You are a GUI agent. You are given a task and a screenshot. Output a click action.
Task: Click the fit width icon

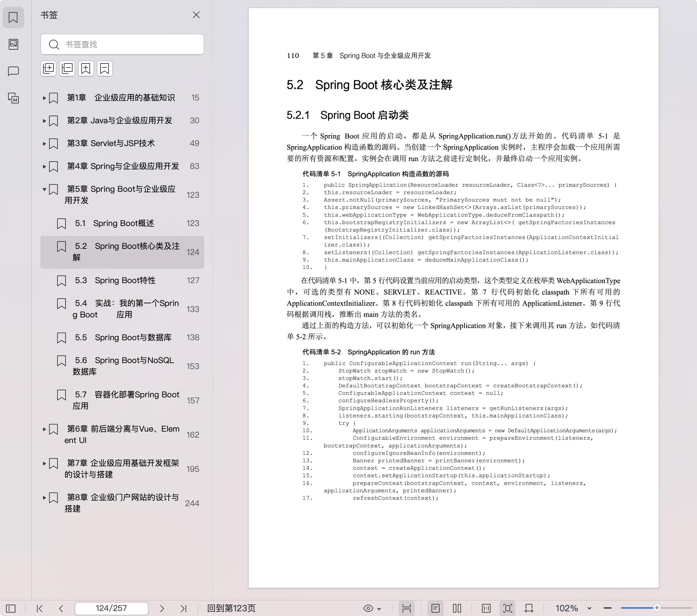tap(529, 609)
